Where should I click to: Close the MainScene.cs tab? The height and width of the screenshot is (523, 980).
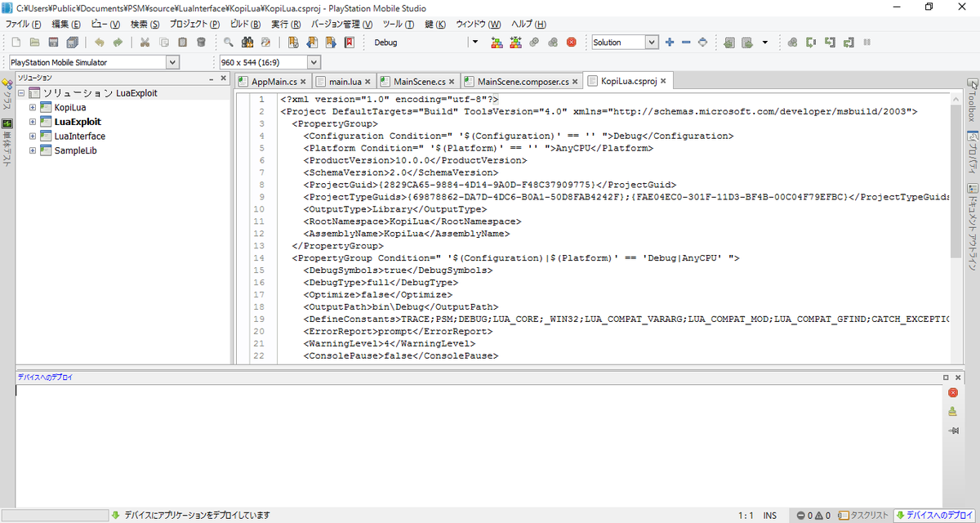point(452,82)
